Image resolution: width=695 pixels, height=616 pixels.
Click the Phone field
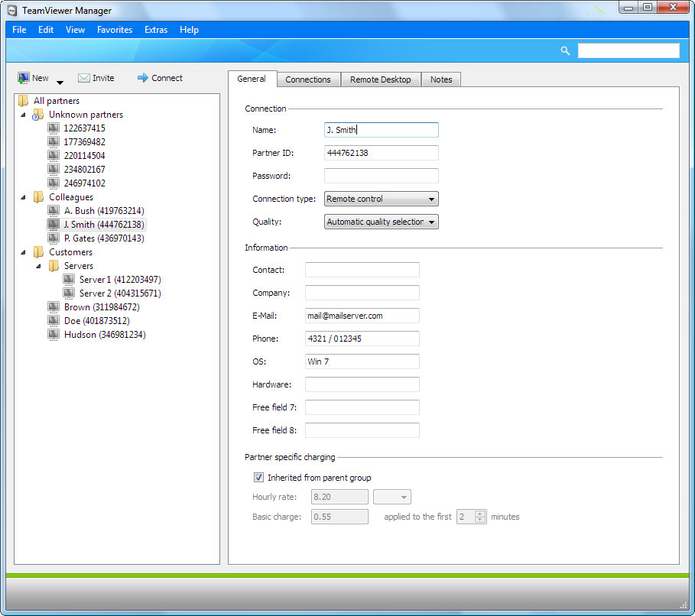tap(362, 339)
